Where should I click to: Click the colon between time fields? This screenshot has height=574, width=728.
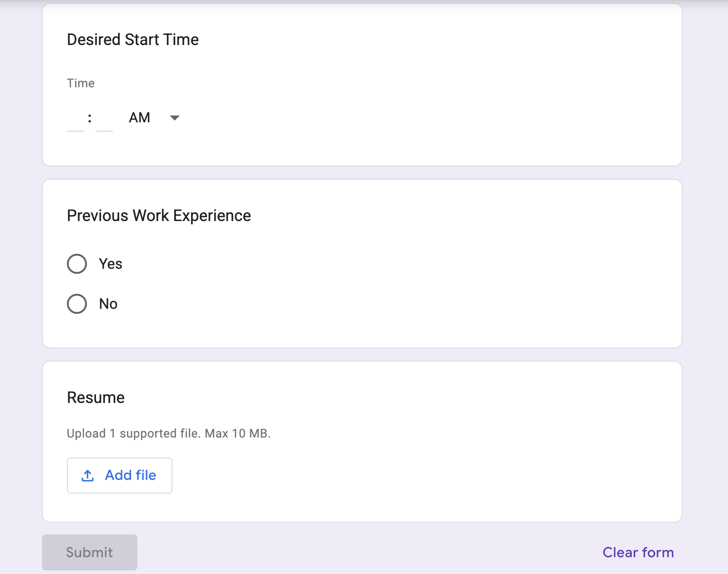(x=89, y=117)
